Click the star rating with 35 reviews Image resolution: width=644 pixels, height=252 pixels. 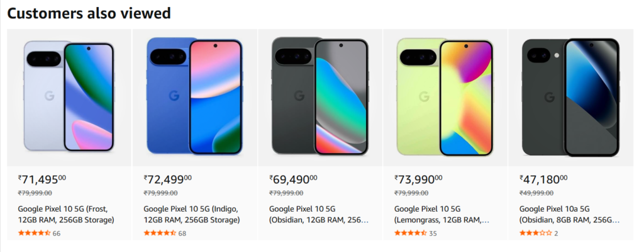point(410,233)
